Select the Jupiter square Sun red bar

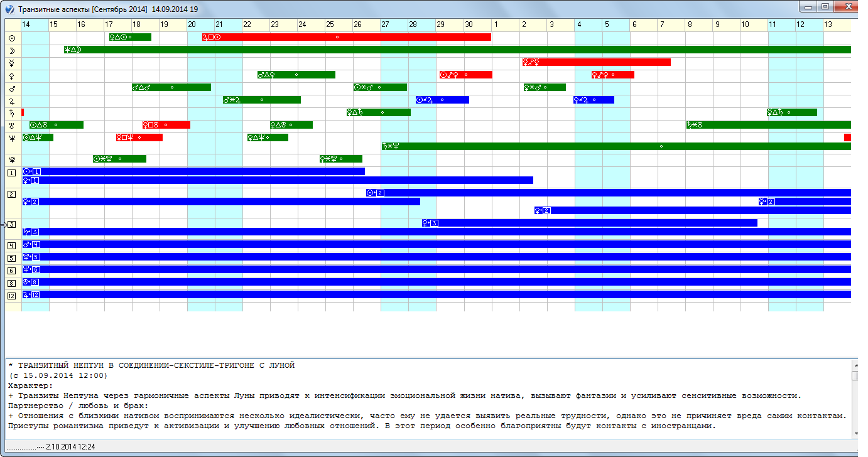345,37
